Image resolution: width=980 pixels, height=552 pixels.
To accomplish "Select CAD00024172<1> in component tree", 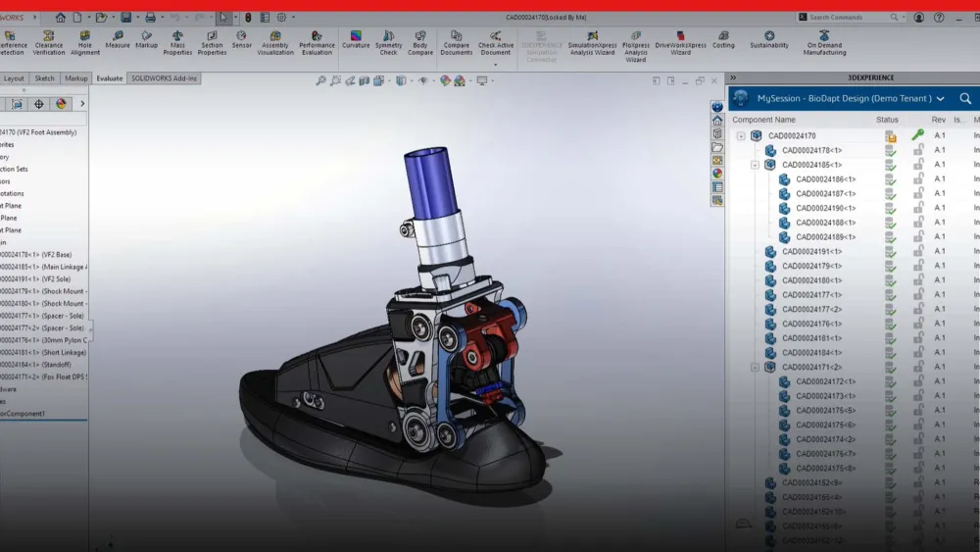I will pyautogui.click(x=825, y=381).
